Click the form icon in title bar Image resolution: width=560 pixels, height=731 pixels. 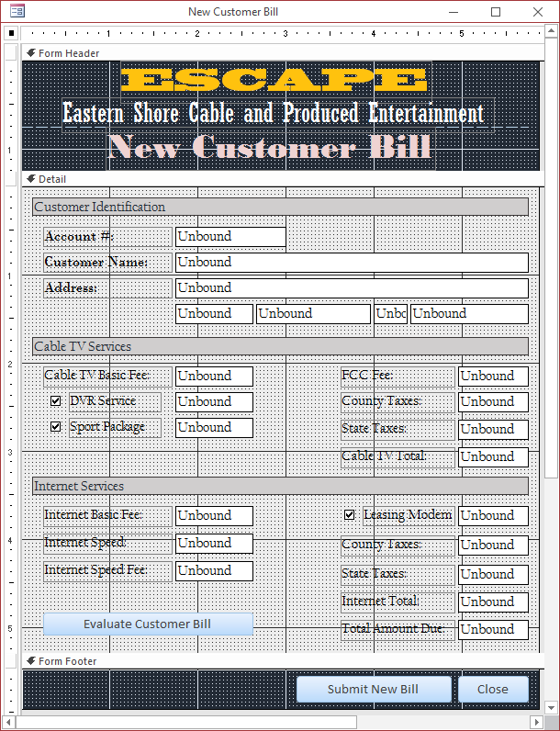coord(17,11)
